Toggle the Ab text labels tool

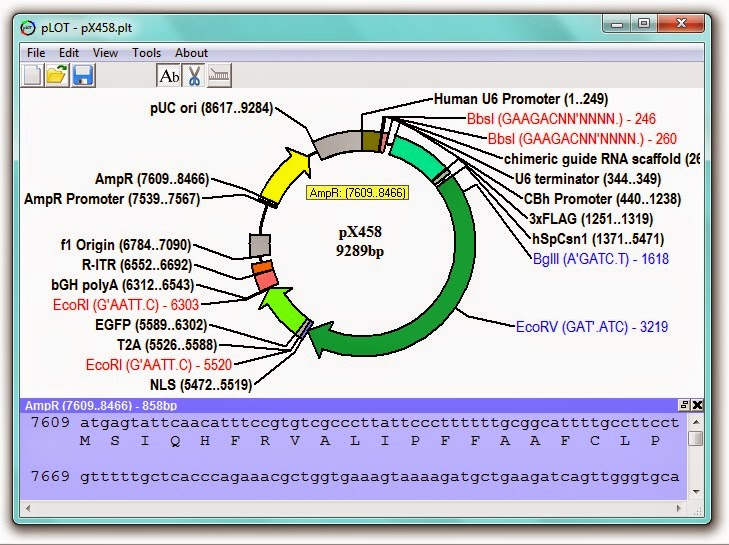pos(169,76)
